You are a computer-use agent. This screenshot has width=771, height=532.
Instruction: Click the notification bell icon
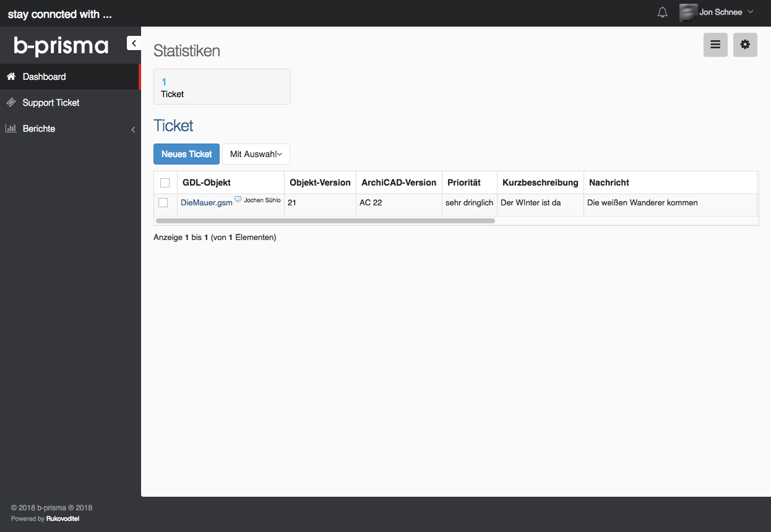click(x=663, y=12)
